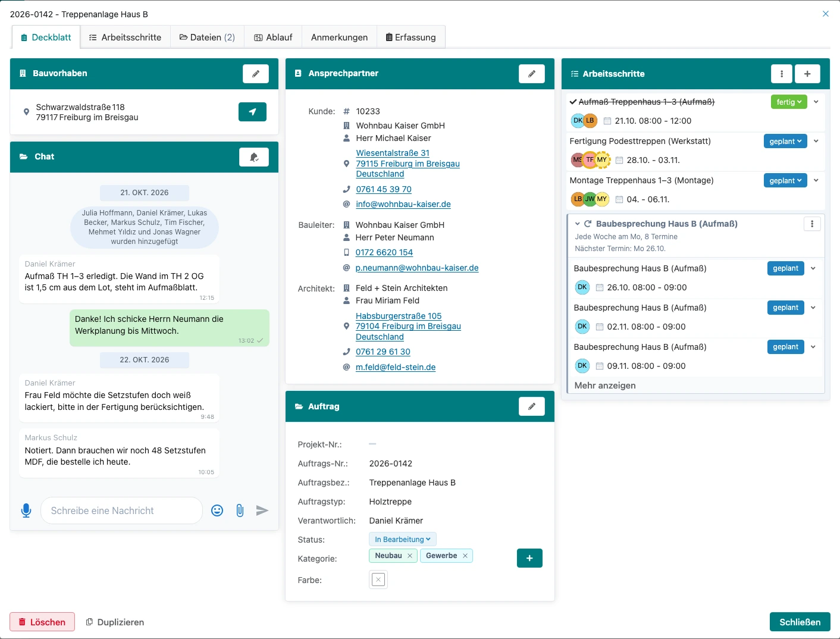This screenshot has width=840, height=639.
Task: Attach a file with the paperclip icon
Action: pyautogui.click(x=240, y=510)
